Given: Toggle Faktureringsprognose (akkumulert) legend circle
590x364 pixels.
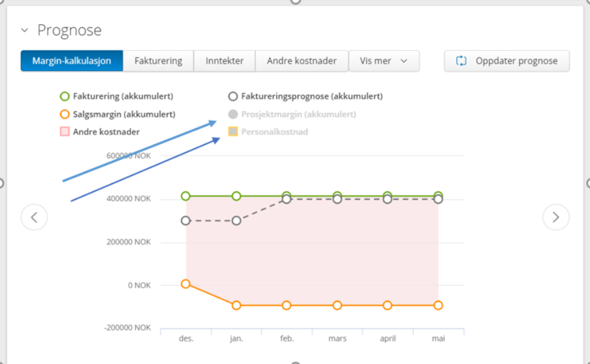Looking at the screenshot, I should 233,97.
